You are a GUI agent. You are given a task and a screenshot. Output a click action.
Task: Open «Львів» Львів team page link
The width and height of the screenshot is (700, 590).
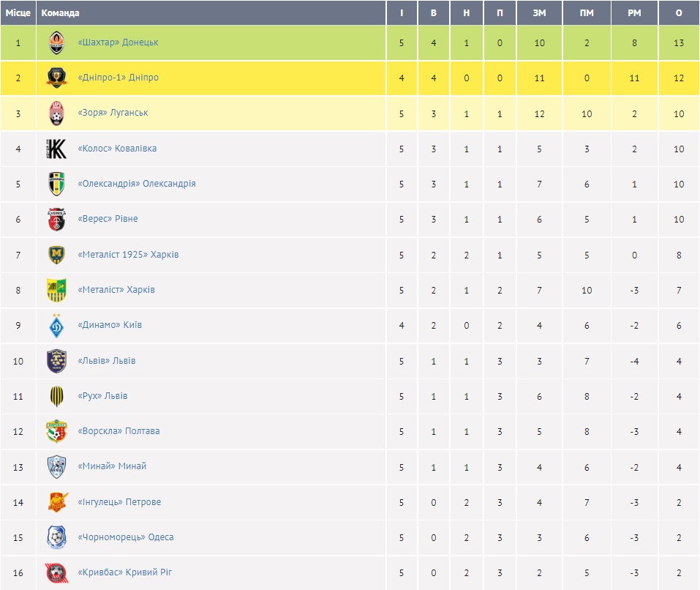point(106,361)
